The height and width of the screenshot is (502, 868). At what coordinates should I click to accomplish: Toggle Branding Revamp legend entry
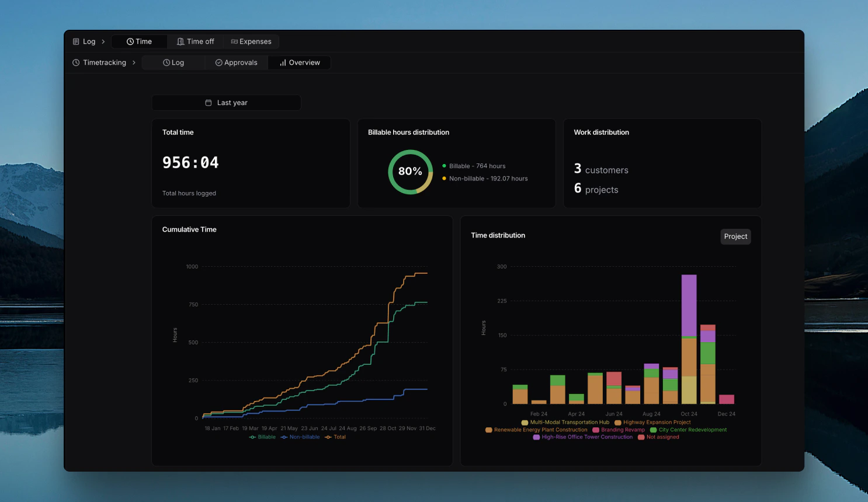(x=619, y=430)
